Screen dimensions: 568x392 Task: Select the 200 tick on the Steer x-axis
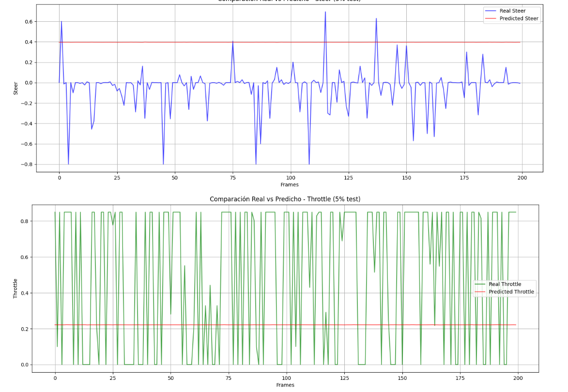click(x=522, y=178)
